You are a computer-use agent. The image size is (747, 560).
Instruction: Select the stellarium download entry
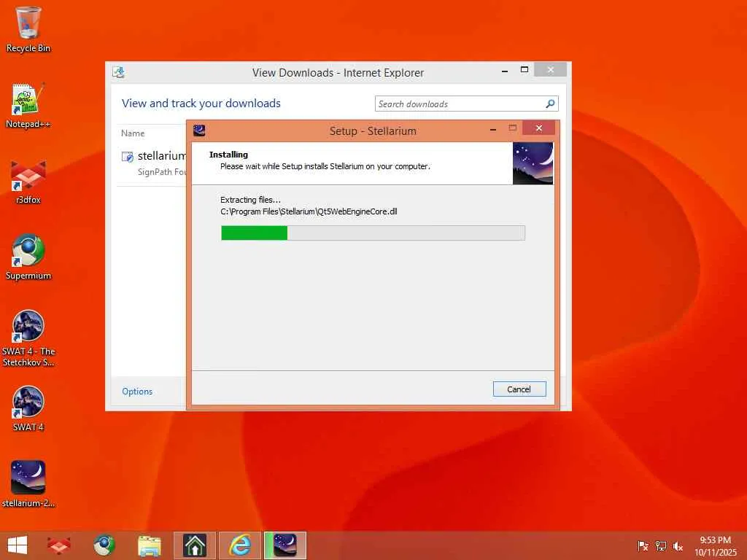pos(152,163)
